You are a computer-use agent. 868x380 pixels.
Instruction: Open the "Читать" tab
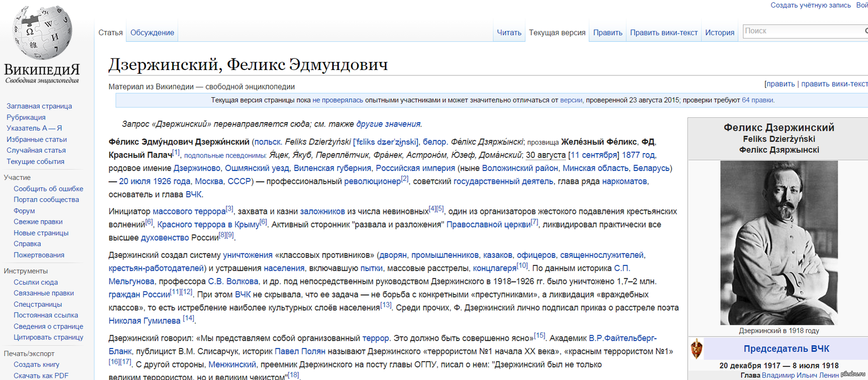click(509, 33)
